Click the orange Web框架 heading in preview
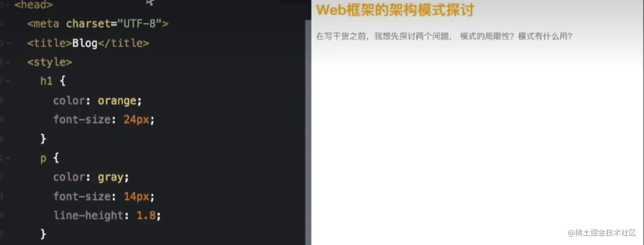The height and width of the screenshot is (245, 644). (x=395, y=10)
